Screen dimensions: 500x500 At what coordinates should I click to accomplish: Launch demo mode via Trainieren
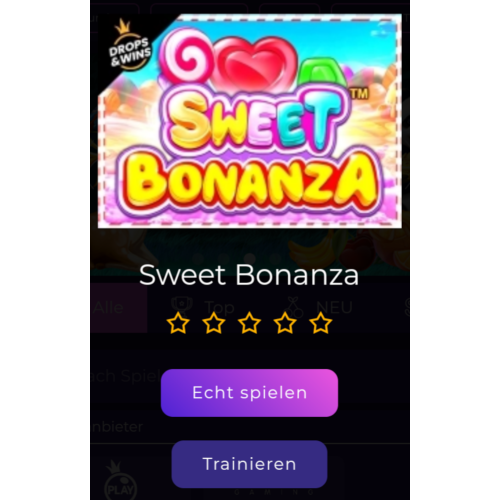point(249,464)
